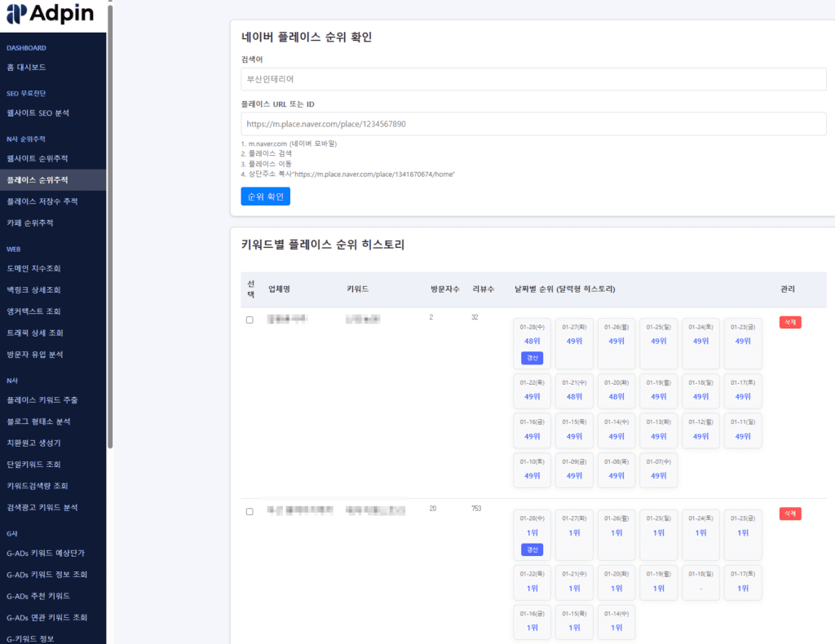Image resolution: width=835 pixels, height=644 pixels.
Task: Choose 백링크 상세조회 from sidebar
Action: pos(33,289)
